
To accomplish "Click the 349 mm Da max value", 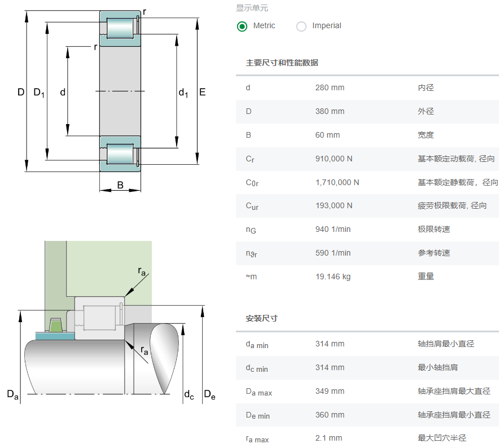I will (330, 391).
